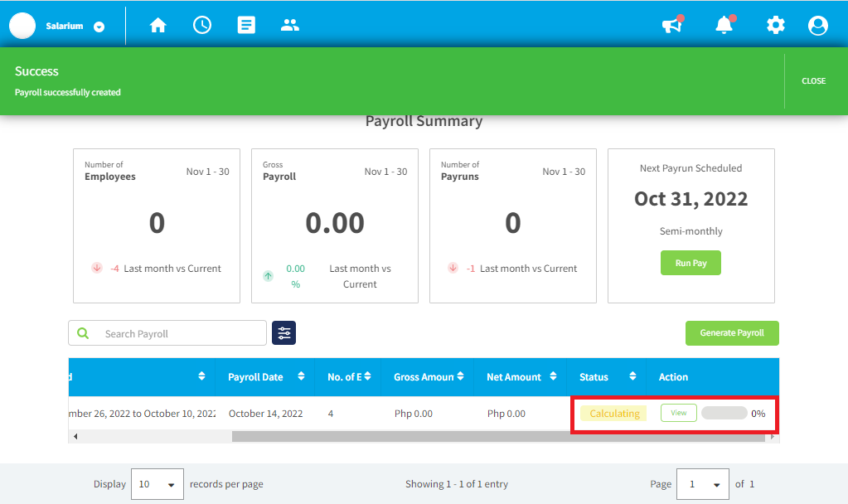Click the scrollbar left arrow
Screen dimensions: 848x504
(75, 436)
